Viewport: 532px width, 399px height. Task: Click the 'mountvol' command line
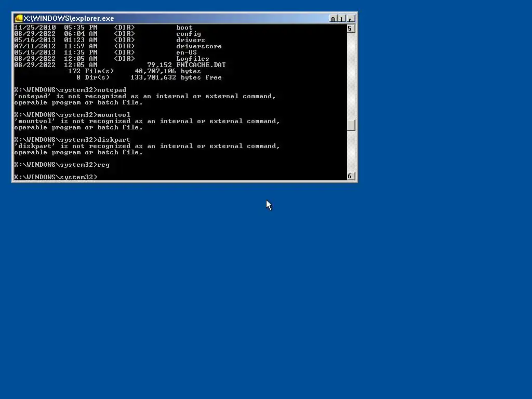click(72, 115)
